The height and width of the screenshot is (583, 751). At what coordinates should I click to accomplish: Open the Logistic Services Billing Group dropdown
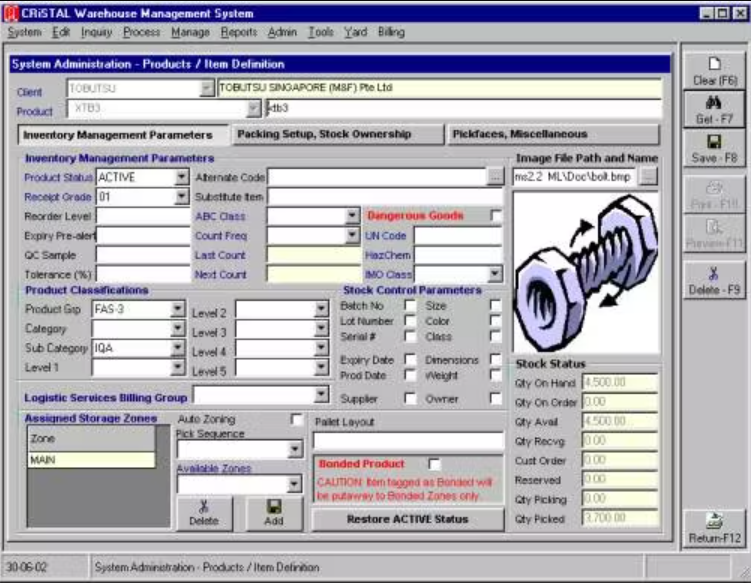321,395
